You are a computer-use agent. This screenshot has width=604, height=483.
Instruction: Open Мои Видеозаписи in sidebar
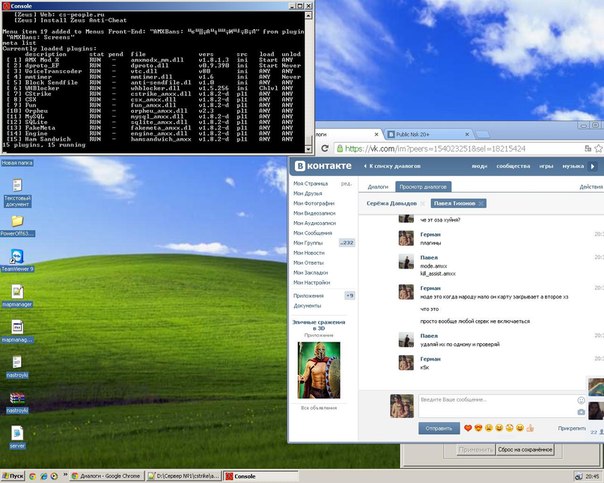[314, 213]
